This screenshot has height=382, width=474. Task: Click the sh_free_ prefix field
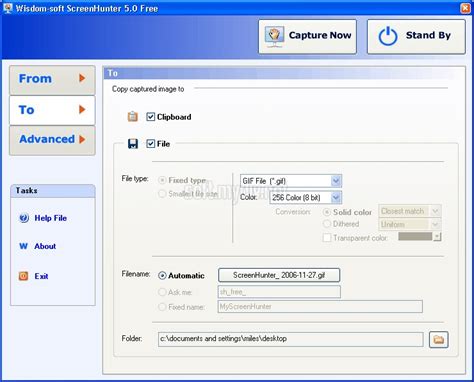point(279,292)
